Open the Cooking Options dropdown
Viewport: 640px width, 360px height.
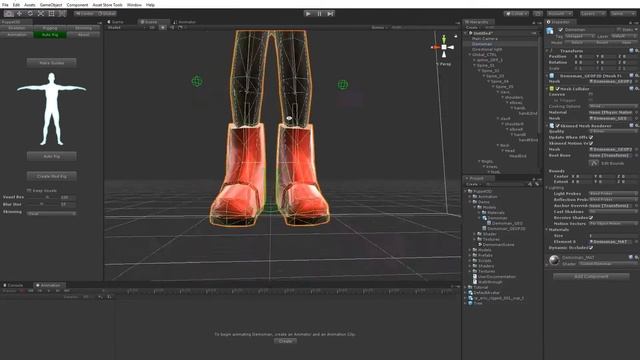pyautogui.click(x=613, y=106)
